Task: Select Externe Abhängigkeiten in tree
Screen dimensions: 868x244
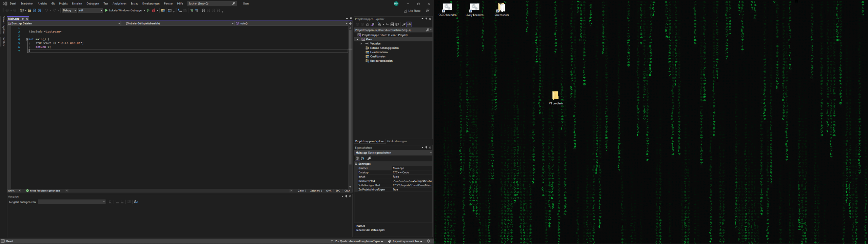Action: pyautogui.click(x=384, y=48)
